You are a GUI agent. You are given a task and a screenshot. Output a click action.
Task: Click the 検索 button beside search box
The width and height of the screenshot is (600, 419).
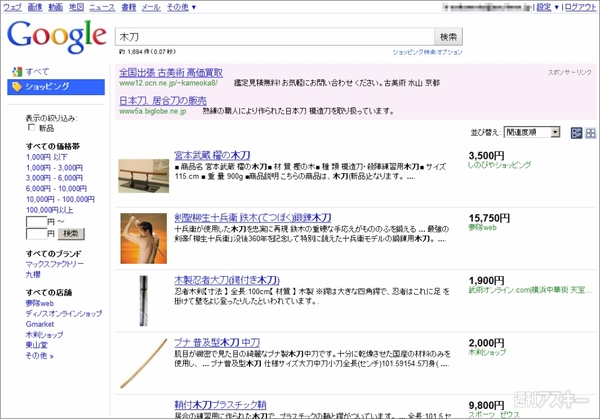coord(448,37)
